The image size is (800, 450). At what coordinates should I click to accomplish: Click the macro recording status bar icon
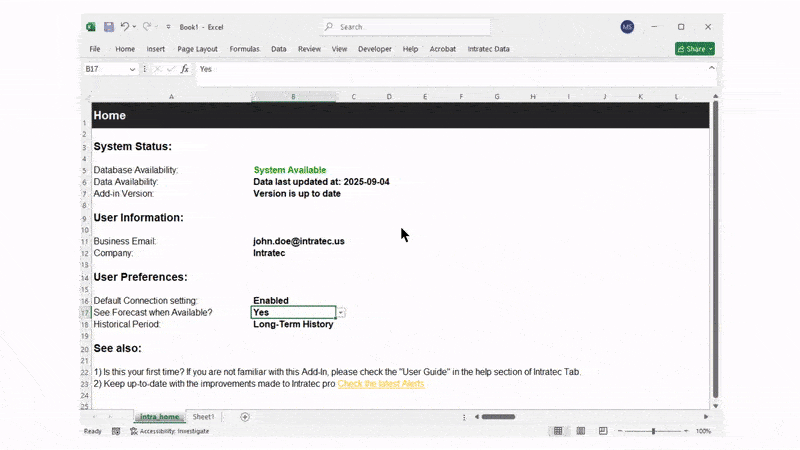pos(116,431)
